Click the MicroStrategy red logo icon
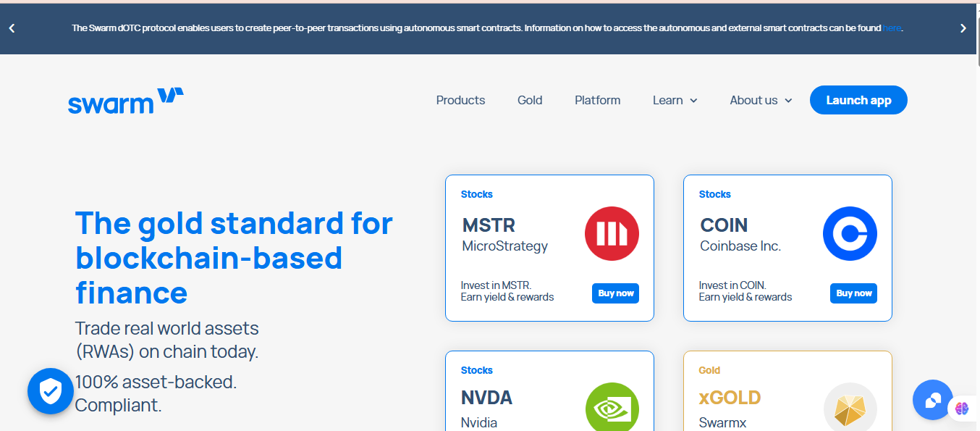The image size is (980, 431). (x=612, y=234)
